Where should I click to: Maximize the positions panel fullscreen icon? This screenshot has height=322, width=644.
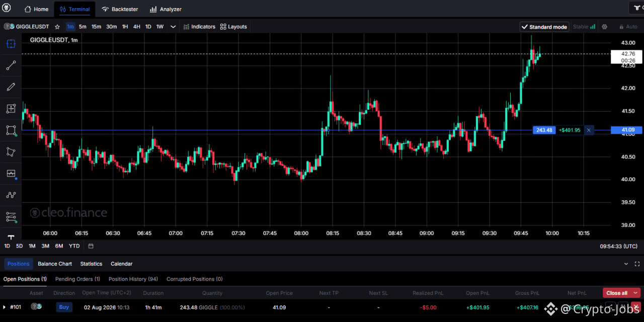[x=636, y=264]
